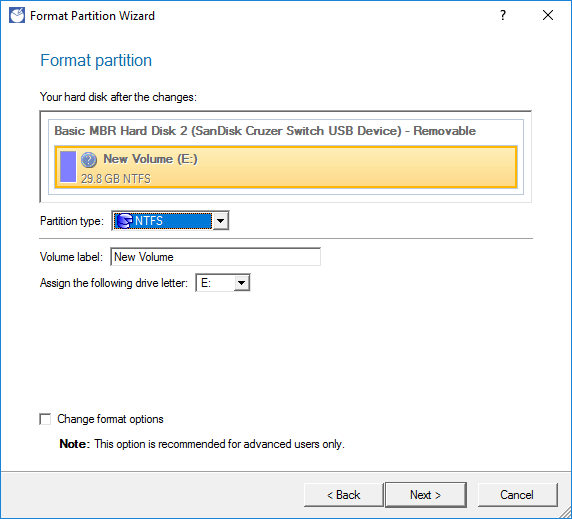572x519 pixels.
Task: Click the Format Partition Wizard app icon
Action: (x=17, y=16)
